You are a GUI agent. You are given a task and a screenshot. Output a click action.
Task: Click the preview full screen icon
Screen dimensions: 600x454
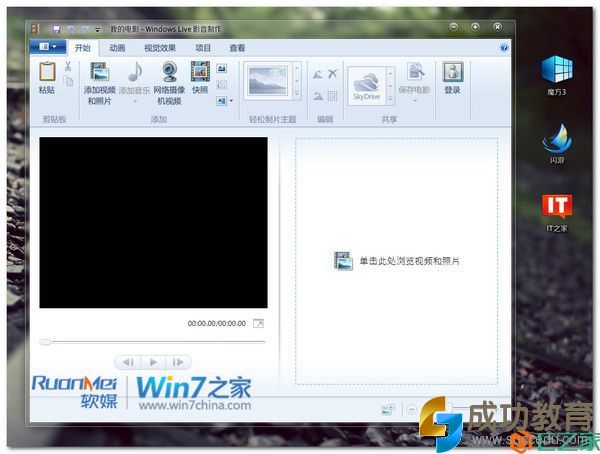259,323
